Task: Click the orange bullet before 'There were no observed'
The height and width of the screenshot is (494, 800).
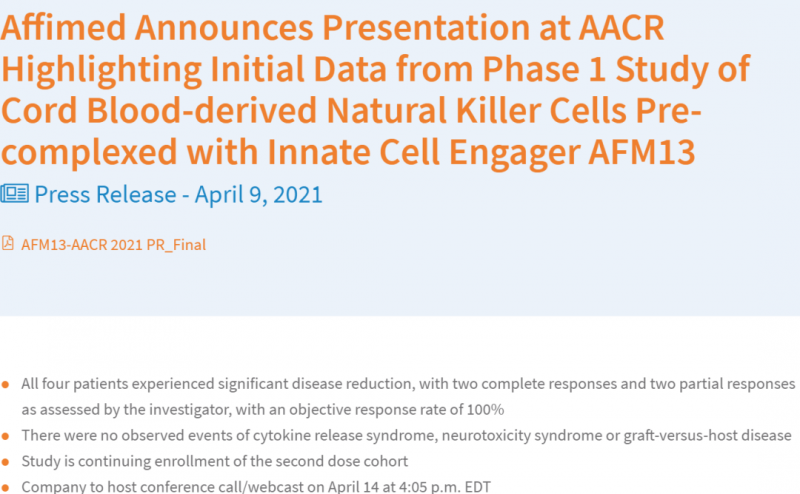Action: pyautogui.click(x=6, y=436)
